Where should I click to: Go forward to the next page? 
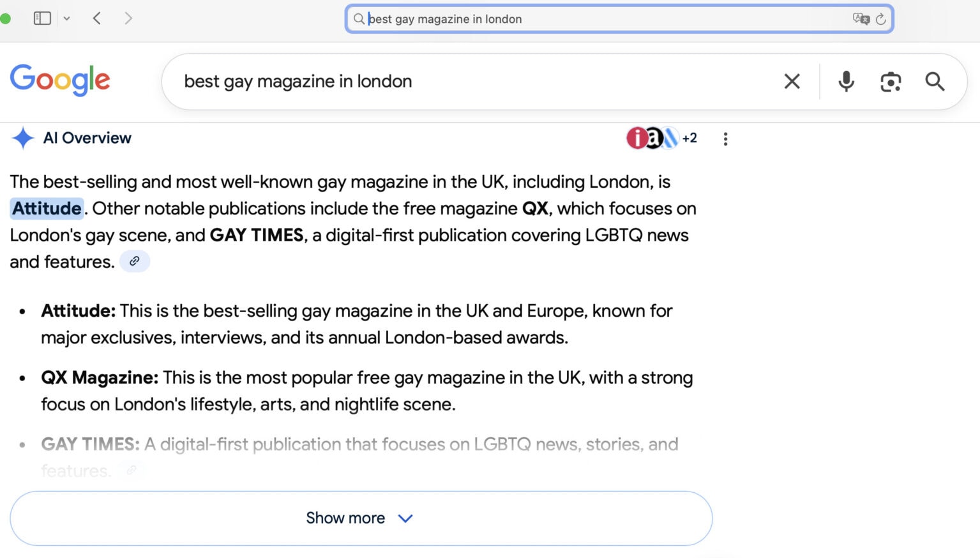point(128,19)
